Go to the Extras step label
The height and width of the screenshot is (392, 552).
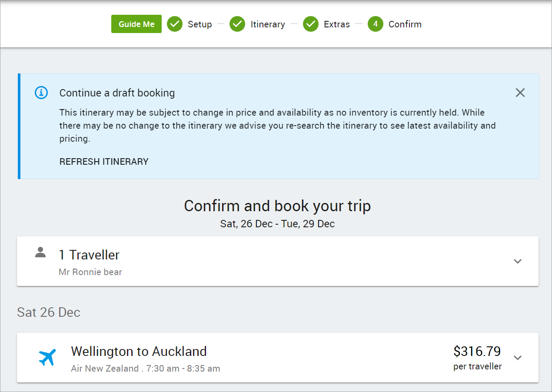[337, 24]
